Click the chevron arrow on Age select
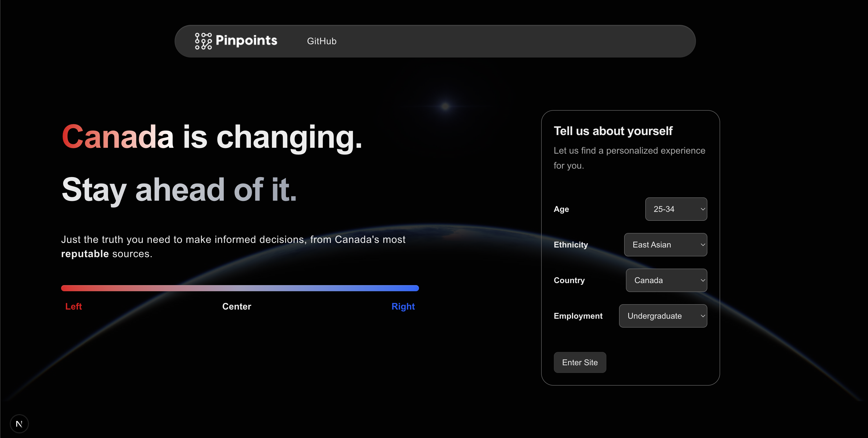Screen dimensions: 868x438 click(x=703, y=209)
